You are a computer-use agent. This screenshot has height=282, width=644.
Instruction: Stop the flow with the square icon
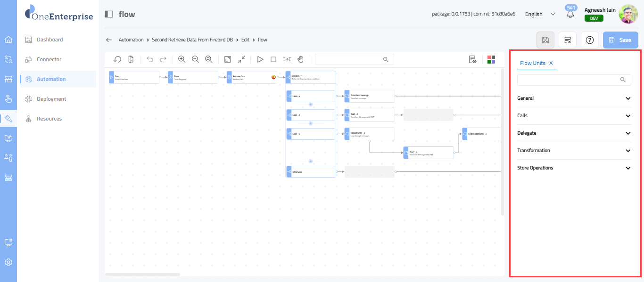point(273,59)
